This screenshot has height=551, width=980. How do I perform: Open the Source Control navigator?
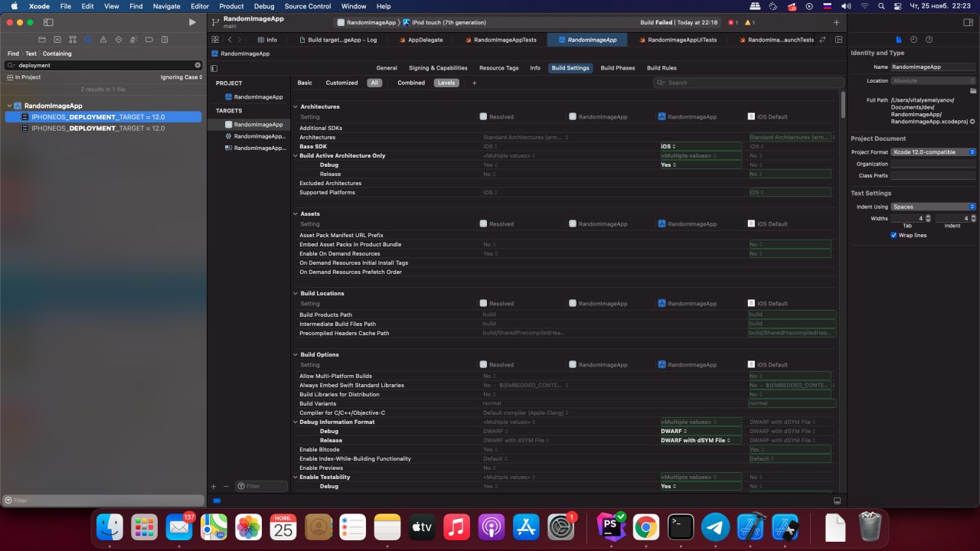[x=57, y=39]
